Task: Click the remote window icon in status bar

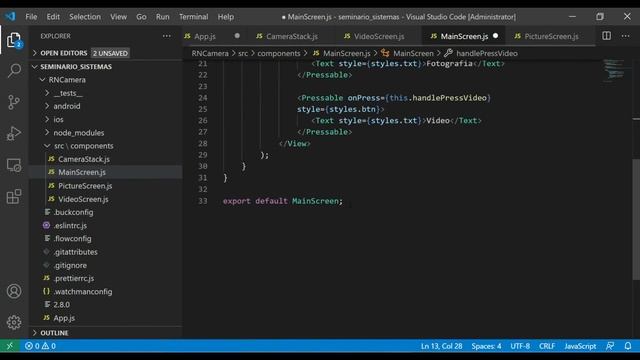Action: pos(9,346)
